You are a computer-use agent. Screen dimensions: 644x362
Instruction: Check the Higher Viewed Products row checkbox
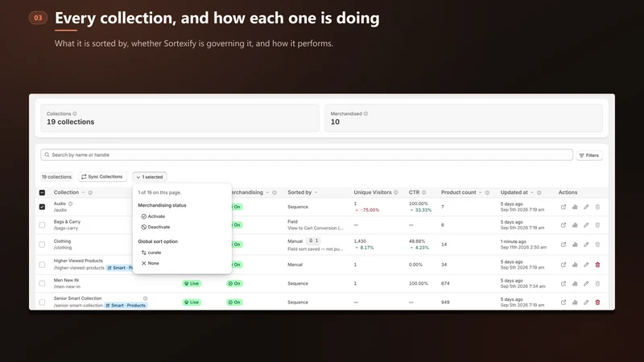pyautogui.click(x=42, y=265)
